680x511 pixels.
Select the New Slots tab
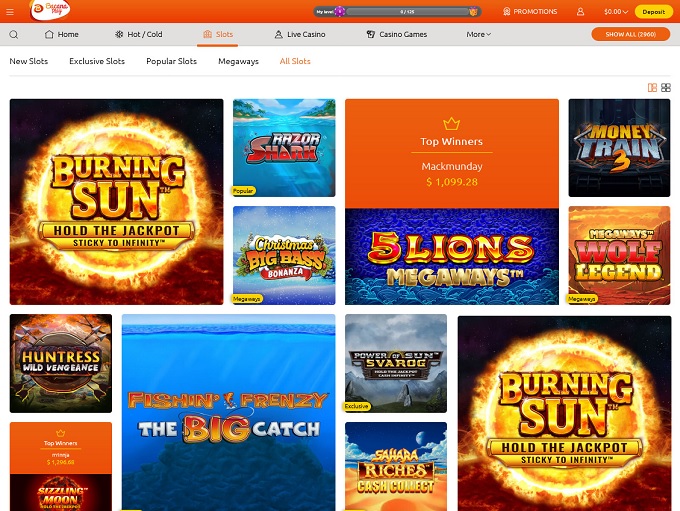29,61
